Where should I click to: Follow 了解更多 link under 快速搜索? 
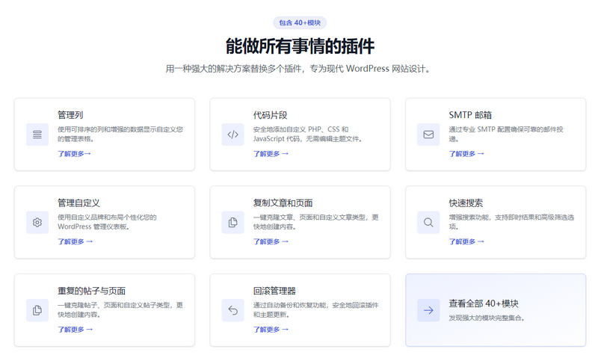[466, 241]
